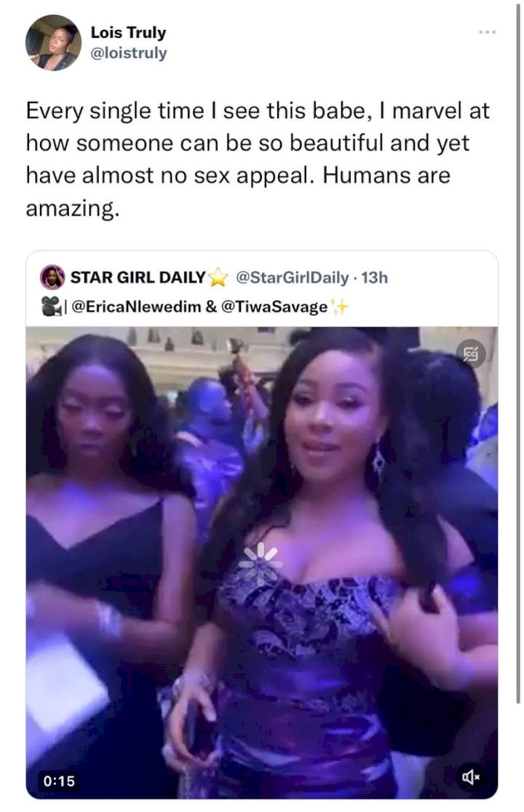The width and height of the screenshot is (524, 812).
Task: Click the vertical scrollbar on the right
Action: click(x=517, y=354)
